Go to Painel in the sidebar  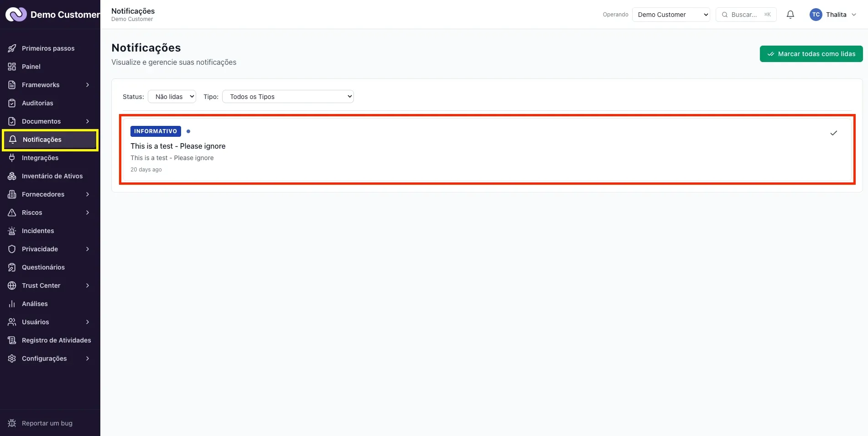(x=31, y=67)
